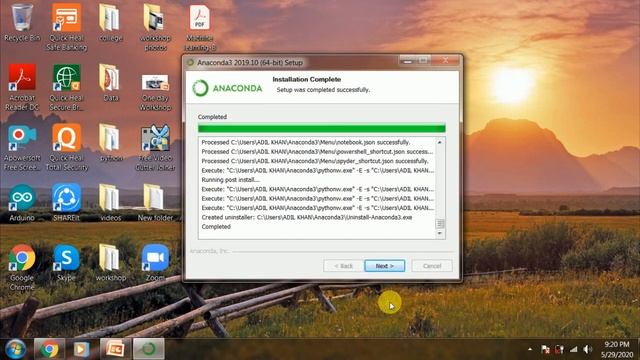
Task: Select the One day Workshop file
Action: (x=155, y=92)
